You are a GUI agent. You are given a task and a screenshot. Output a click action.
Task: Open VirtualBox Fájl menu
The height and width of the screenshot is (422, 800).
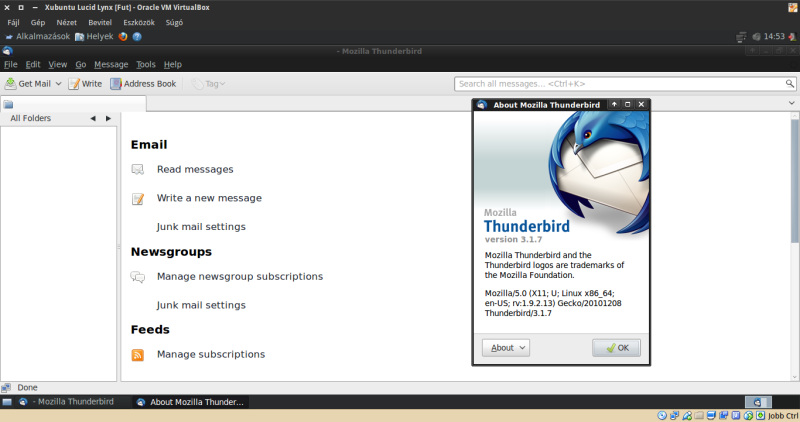(x=13, y=22)
